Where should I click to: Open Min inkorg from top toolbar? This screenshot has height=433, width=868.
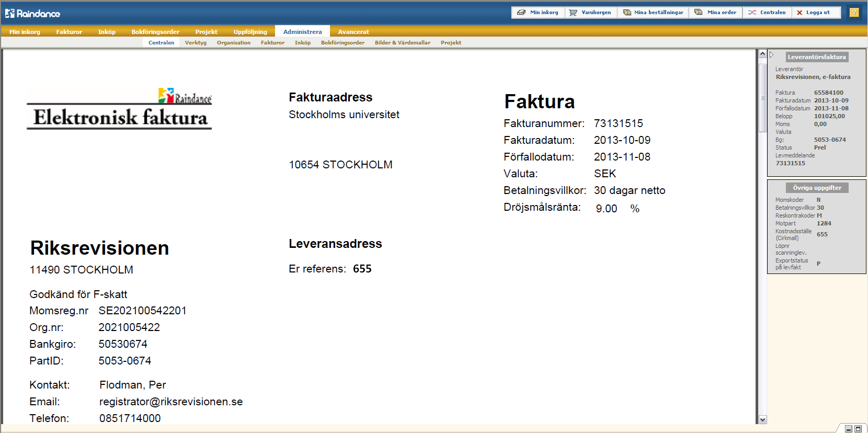coord(538,13)
